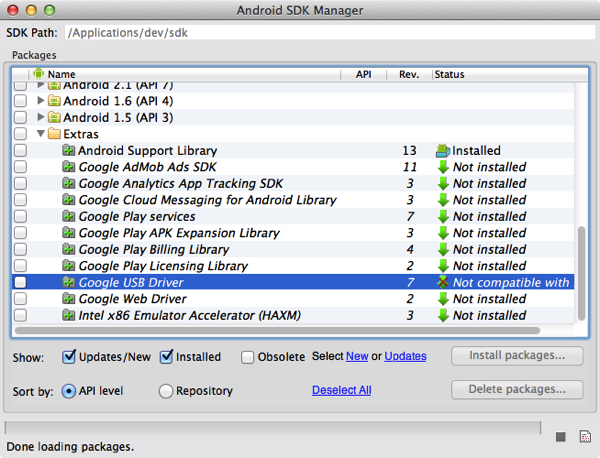Screen dimensions: 600x458
Task: Click the red X incompatible icon for USB Driver
Action: [x=443, y=282]
